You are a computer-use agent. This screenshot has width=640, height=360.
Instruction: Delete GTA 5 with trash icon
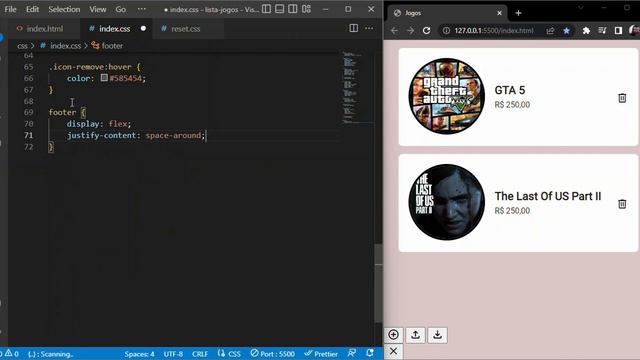[622, 98]
